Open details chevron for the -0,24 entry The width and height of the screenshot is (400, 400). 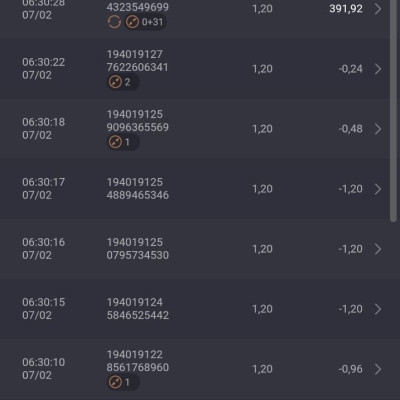[378, 69]
